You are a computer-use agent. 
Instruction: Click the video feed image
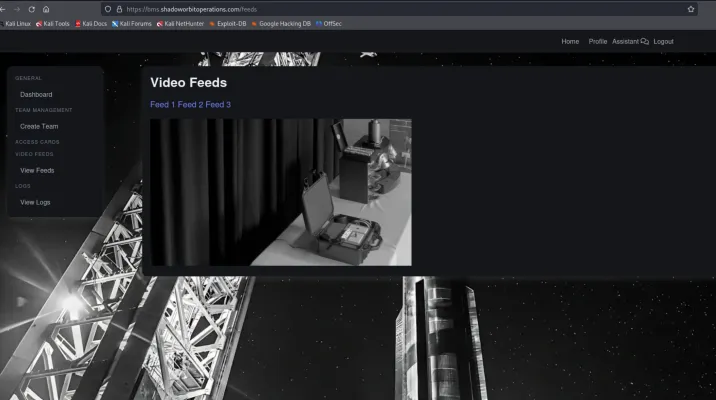point(280,192)
